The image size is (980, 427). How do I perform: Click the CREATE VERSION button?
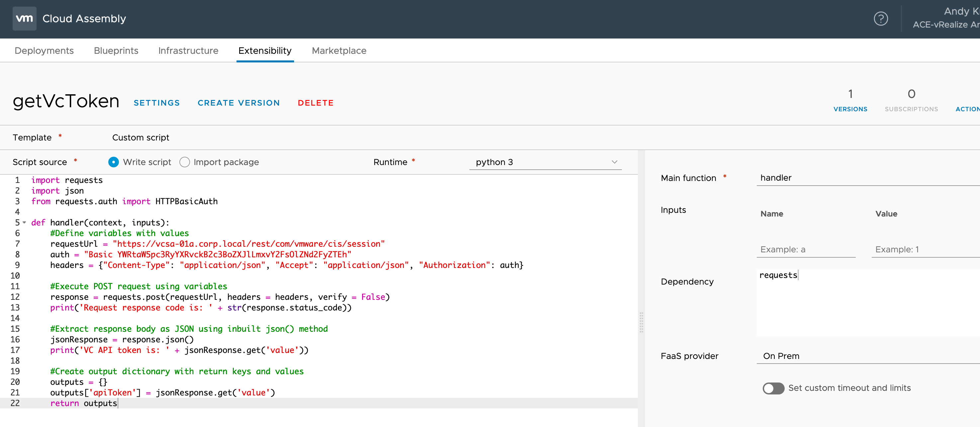point(239,103)
